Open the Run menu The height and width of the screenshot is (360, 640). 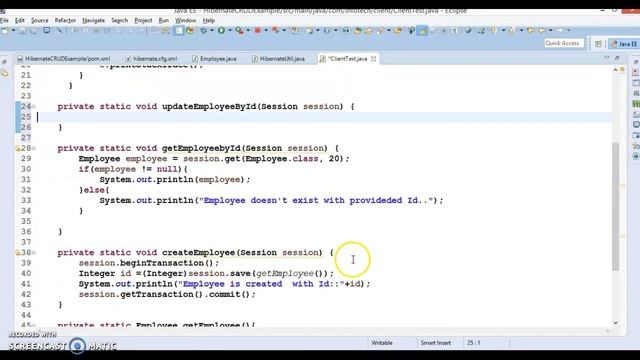coord(164,20)
